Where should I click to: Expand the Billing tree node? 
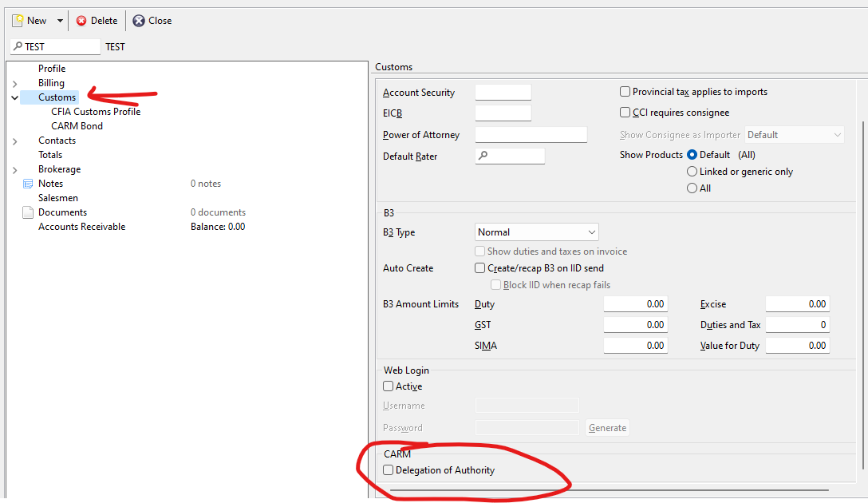(15, 83)
